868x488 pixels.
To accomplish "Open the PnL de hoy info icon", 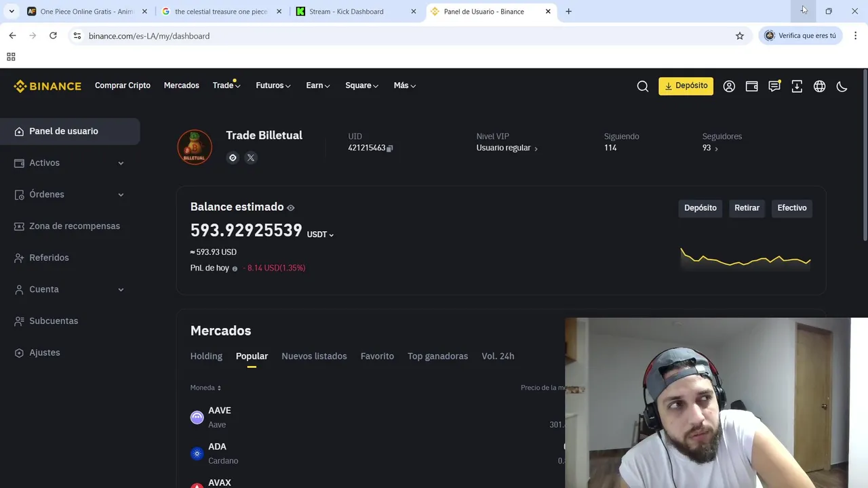I will click(235, 268).
